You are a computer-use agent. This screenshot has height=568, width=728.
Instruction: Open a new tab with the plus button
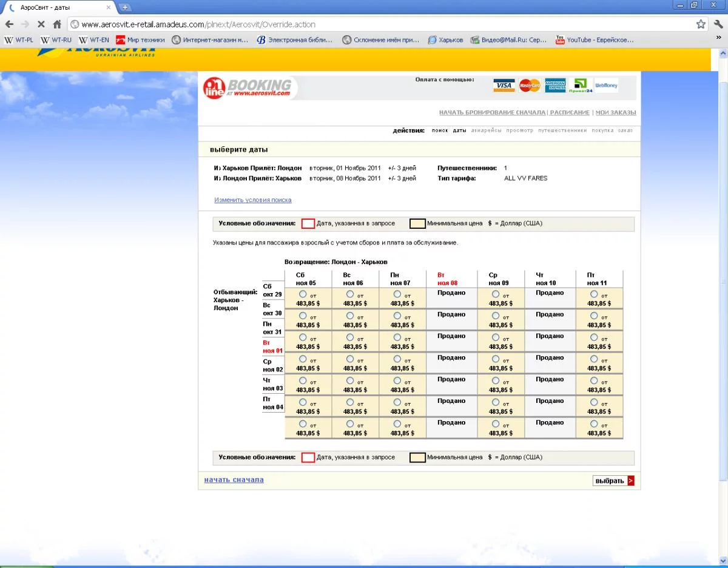coord(125,7)
